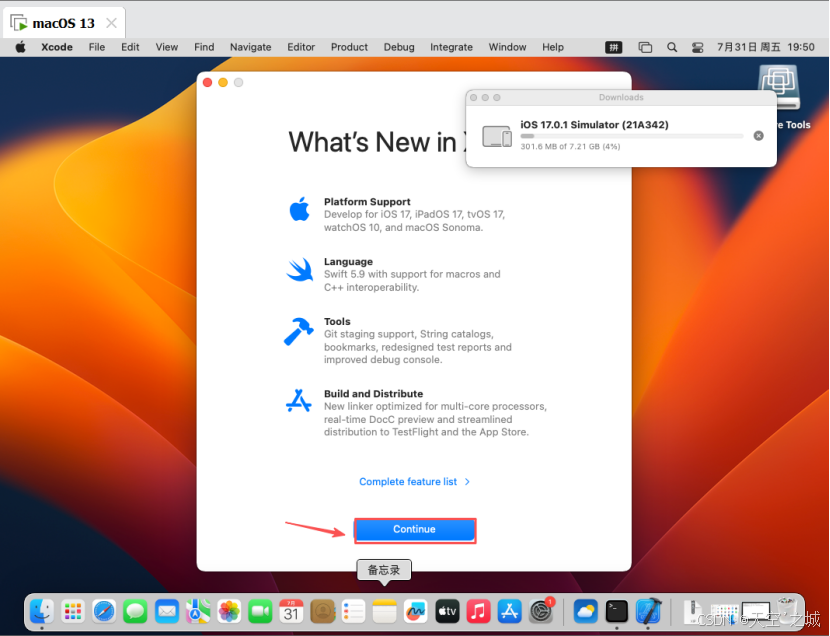Image resolution: width=830 pixels, height=636 pixels.
Task: Open System Settings from the Dock
Action: tap(541, 612)
